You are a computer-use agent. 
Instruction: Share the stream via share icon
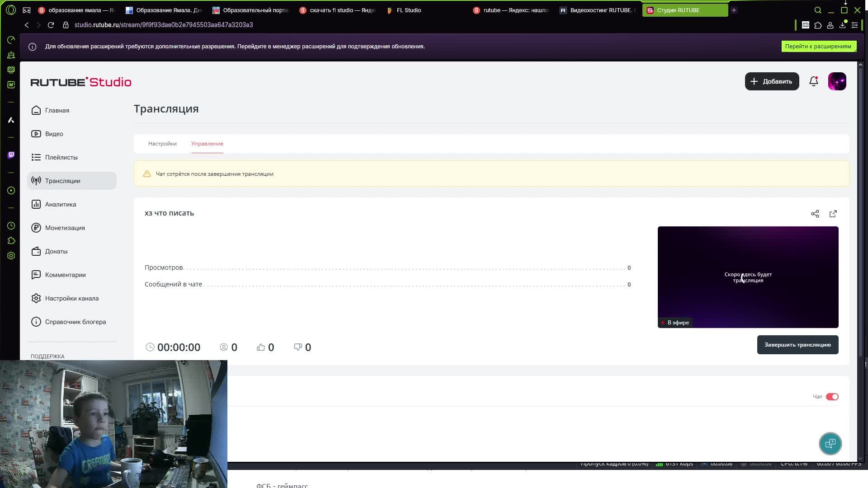[815, 214]
